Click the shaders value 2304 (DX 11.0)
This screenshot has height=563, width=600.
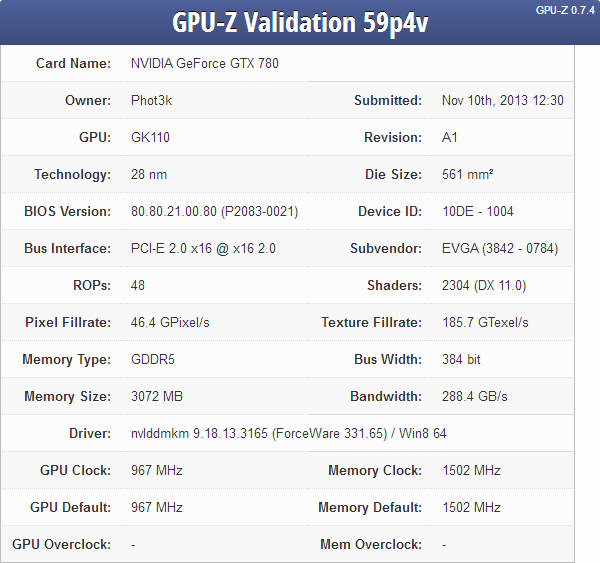pyautogui.click(x=483, y=285)
